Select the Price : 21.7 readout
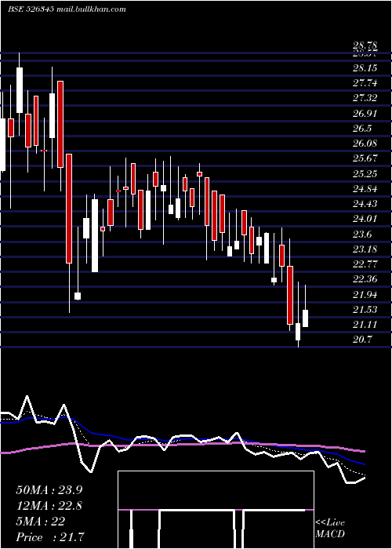This screenshot has width=392, height=549. pos(49,537)
